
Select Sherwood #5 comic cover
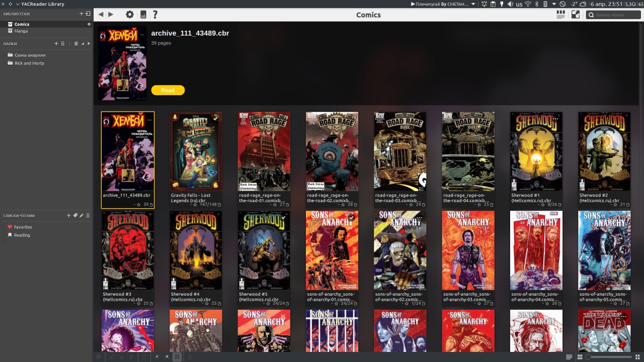point(264,250)
